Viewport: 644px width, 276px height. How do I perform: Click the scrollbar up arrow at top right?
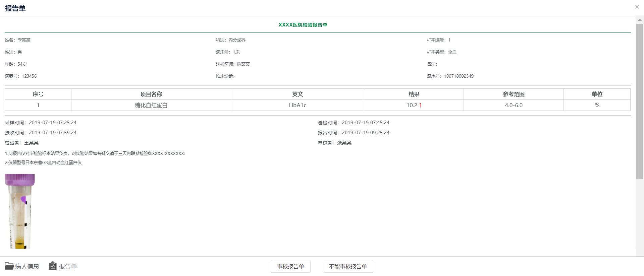[640, 20]
